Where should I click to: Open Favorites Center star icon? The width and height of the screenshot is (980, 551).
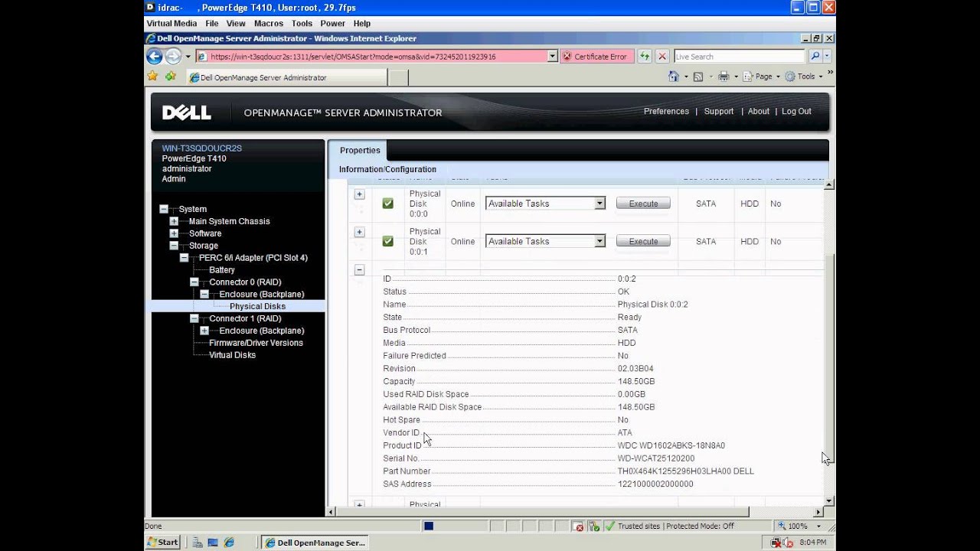pos(152,76)
